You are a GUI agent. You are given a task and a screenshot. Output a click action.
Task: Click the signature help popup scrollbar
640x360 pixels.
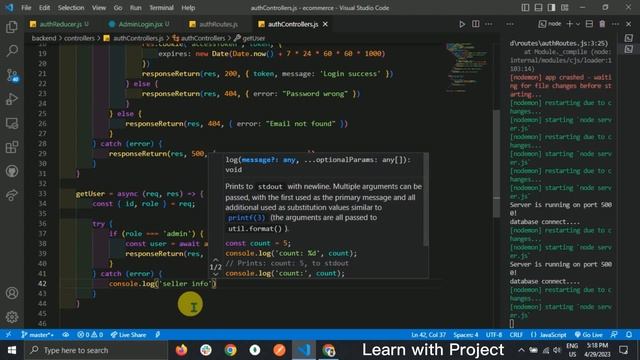pos(426,200)
